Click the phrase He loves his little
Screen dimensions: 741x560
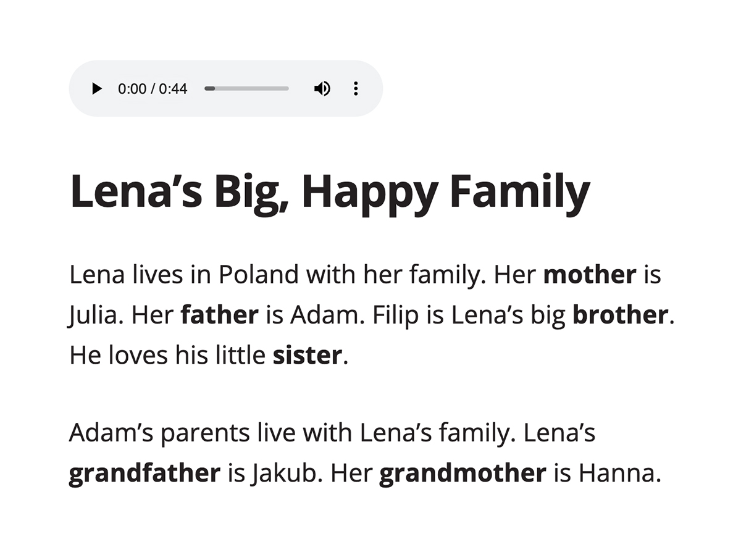click(x=167, y=355)
